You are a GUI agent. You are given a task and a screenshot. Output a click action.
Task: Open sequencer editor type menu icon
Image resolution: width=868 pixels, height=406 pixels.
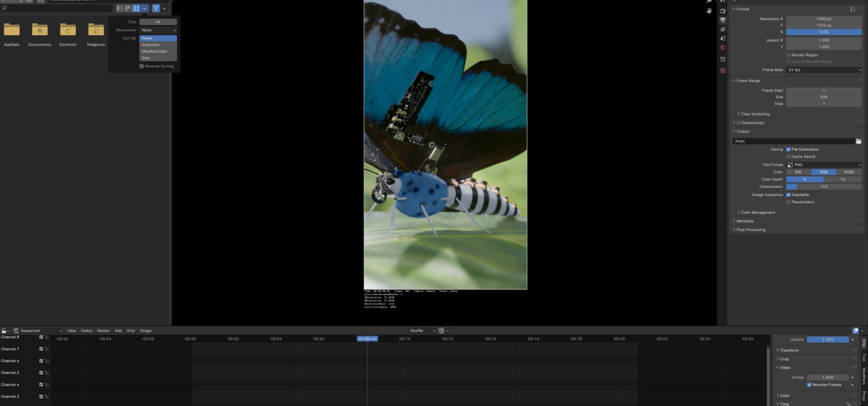[x=6, y=331]
